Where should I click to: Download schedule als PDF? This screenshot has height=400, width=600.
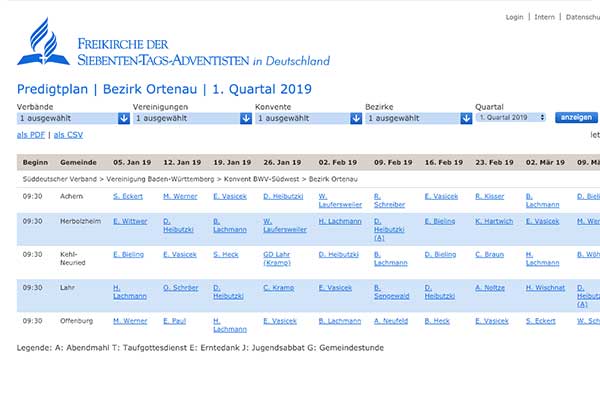click(31, 134)
